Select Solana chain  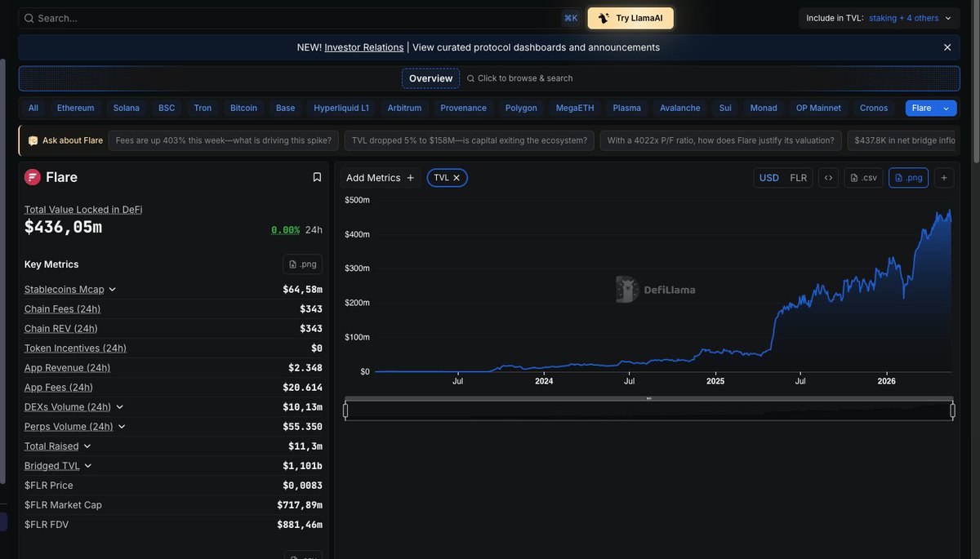click(x=127, y=108)
